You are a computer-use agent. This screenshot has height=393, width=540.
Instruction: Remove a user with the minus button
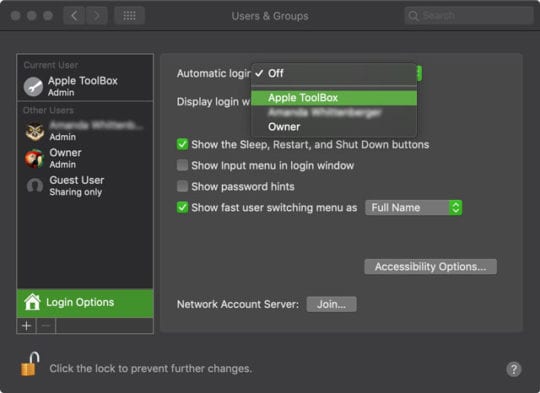pyautogui.click(x=46, y=326)
